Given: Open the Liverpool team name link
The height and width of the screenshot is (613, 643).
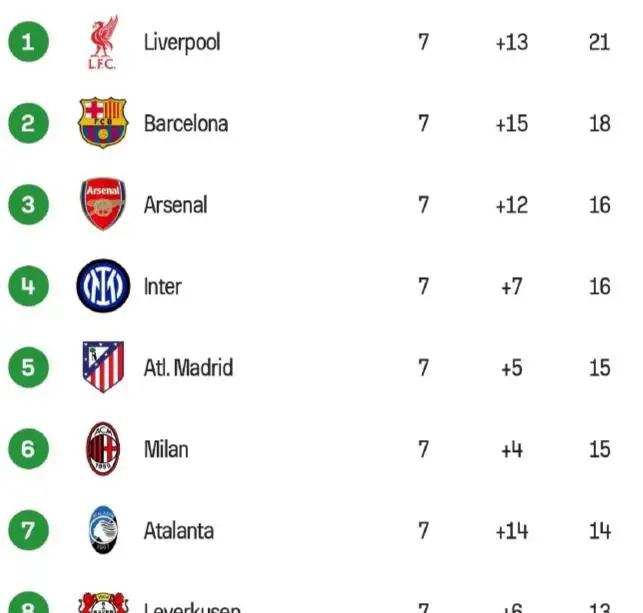Looking at the screenshot, I should point(182,42).
